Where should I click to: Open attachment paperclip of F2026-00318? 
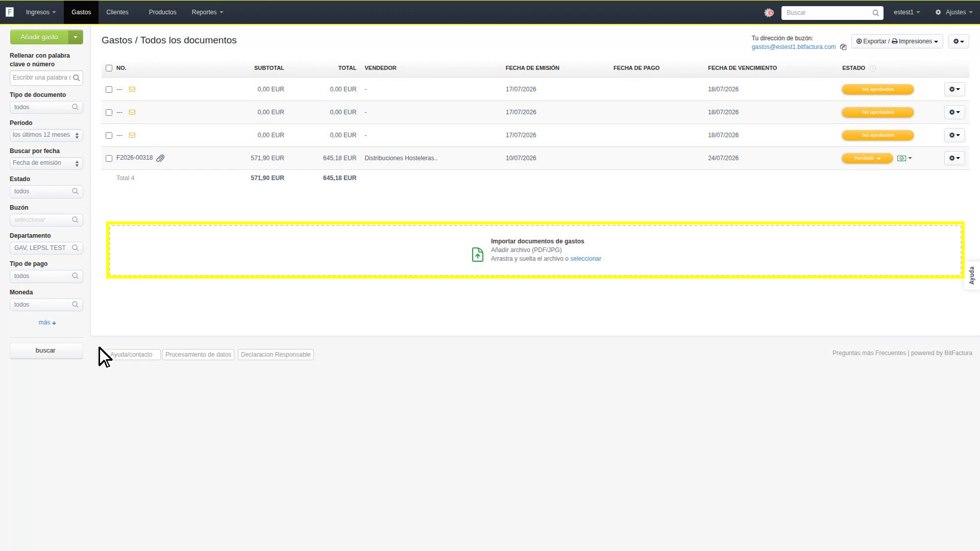coord(160,158)
